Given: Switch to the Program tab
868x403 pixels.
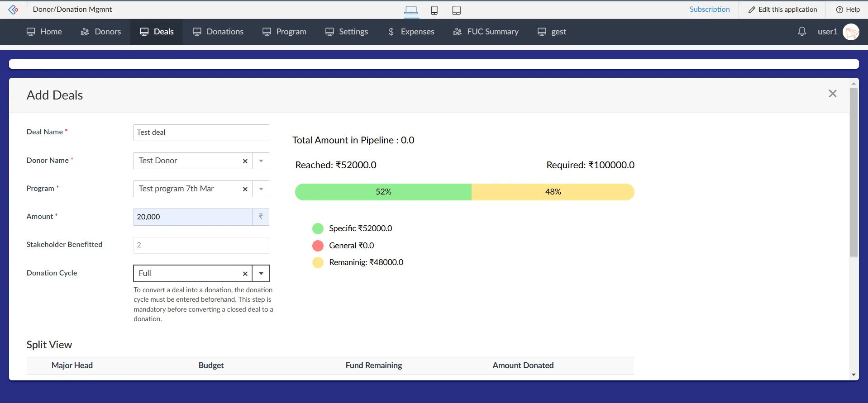Looking at the screenshot, I should coord(284,32).
